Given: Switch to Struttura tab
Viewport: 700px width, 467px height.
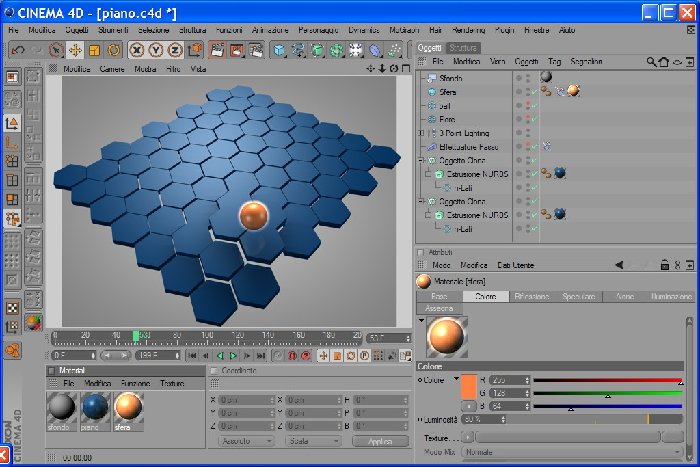Looking at the screenshot, I should click(x=463, y=48).
